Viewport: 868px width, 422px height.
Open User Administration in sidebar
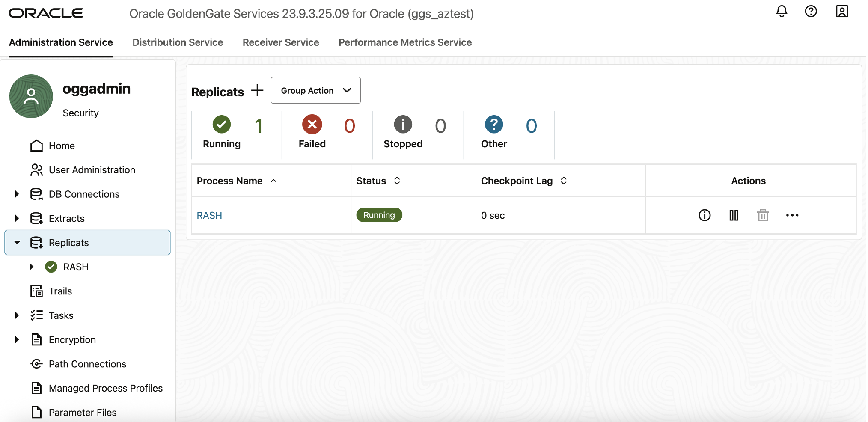pyautogui.click(x=92, y=170)
